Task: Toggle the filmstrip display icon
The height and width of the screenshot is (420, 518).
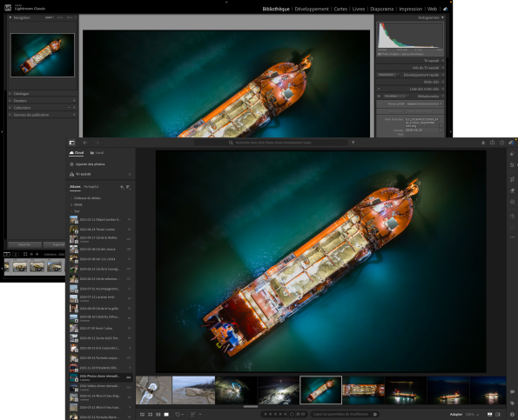Action: pos(489,414)
